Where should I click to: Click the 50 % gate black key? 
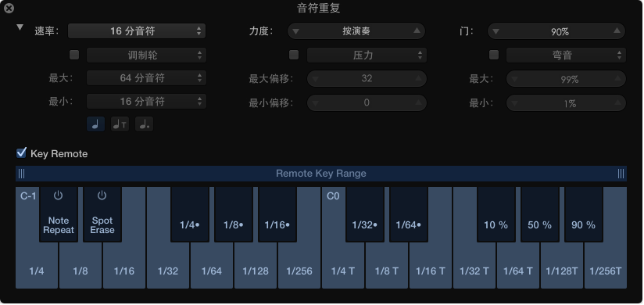coord(540,214)
